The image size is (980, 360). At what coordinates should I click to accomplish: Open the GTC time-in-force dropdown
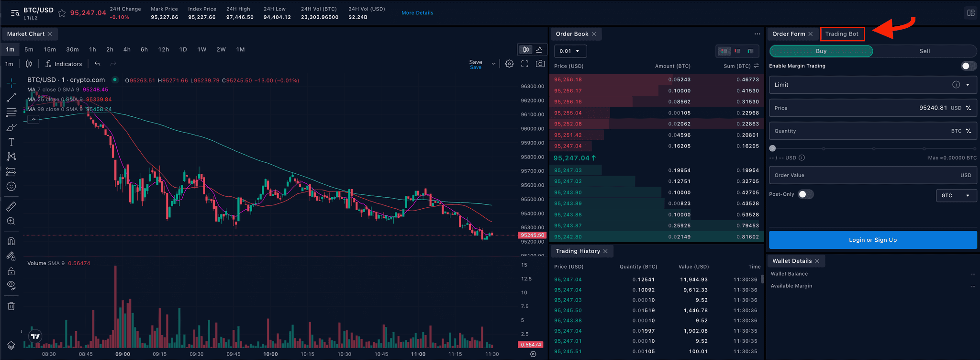pyautogui.click(x=956, y=195)
